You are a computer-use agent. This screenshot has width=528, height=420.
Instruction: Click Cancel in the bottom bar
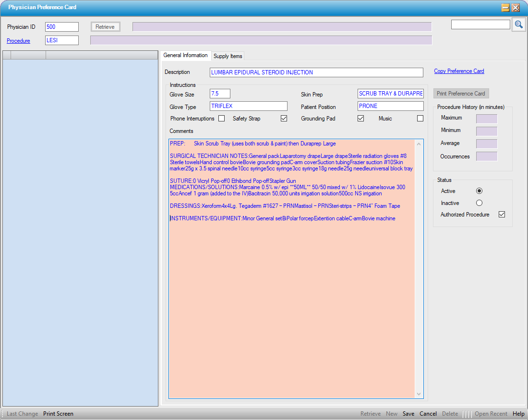tap(428, 414)
